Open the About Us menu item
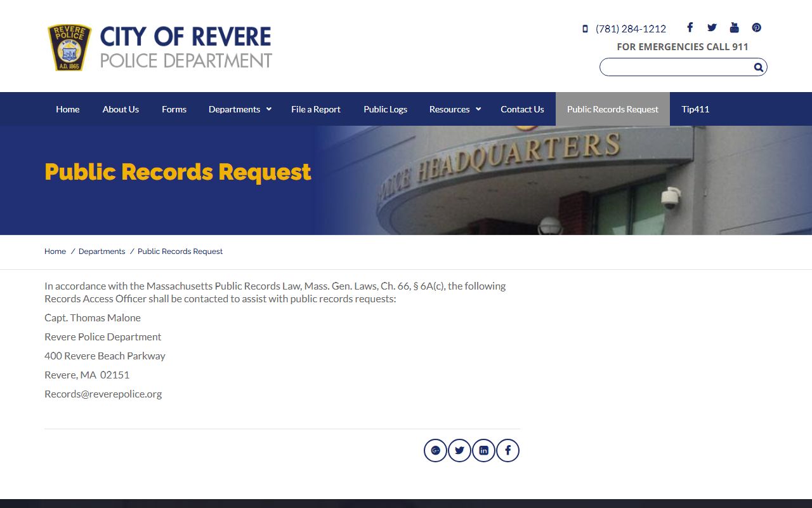Image resolution: width=812 pixels, height=508 pixels. 121,109
